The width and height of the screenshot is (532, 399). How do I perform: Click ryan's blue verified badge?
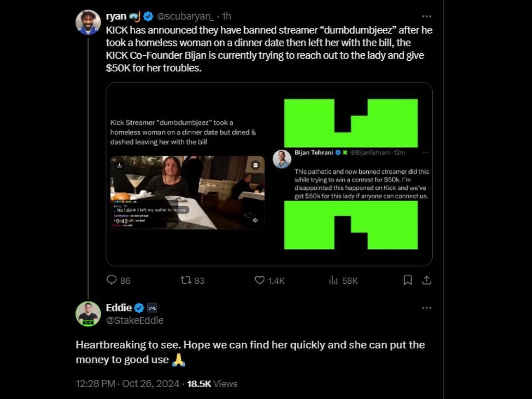coord(148,16)
